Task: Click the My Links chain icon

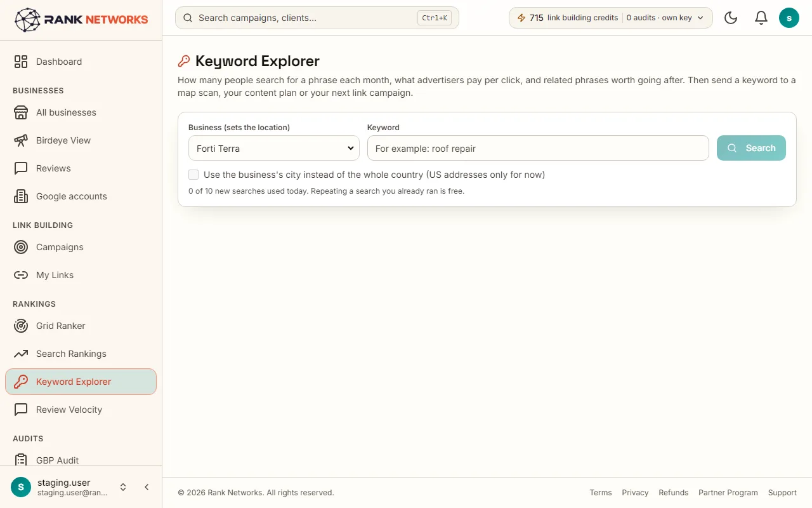Action: (21, 275)
